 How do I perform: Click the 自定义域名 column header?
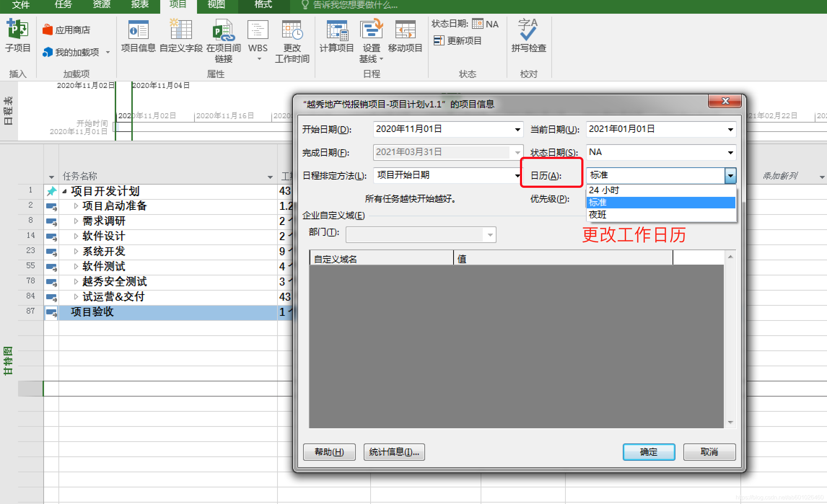381,258
